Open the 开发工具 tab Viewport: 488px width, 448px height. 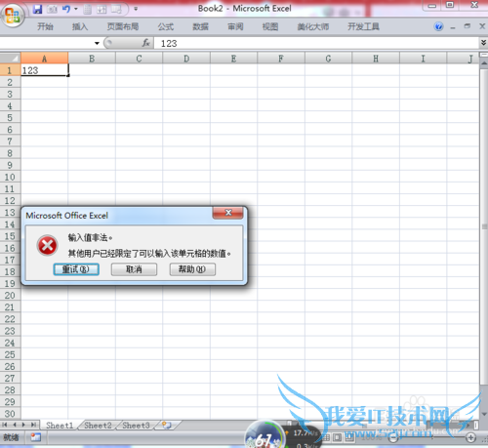pyautogui.click(x=363, y=26)
